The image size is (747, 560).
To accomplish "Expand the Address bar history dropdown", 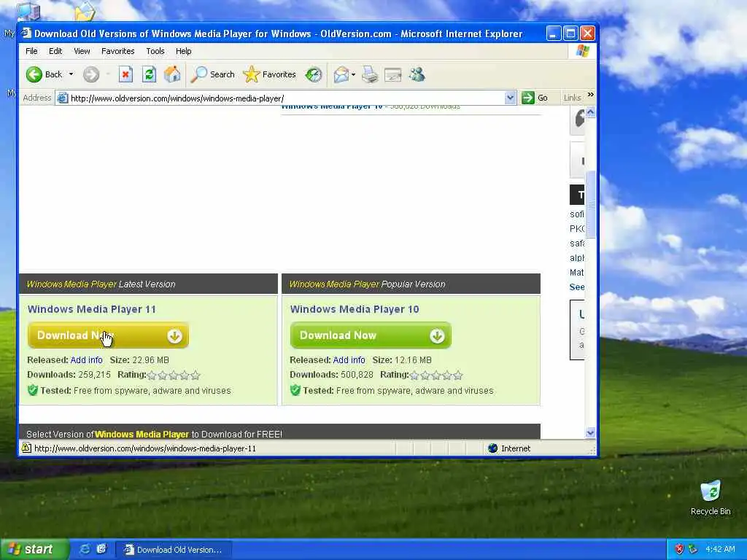I will pyautogui.click(x=510, y=98).
